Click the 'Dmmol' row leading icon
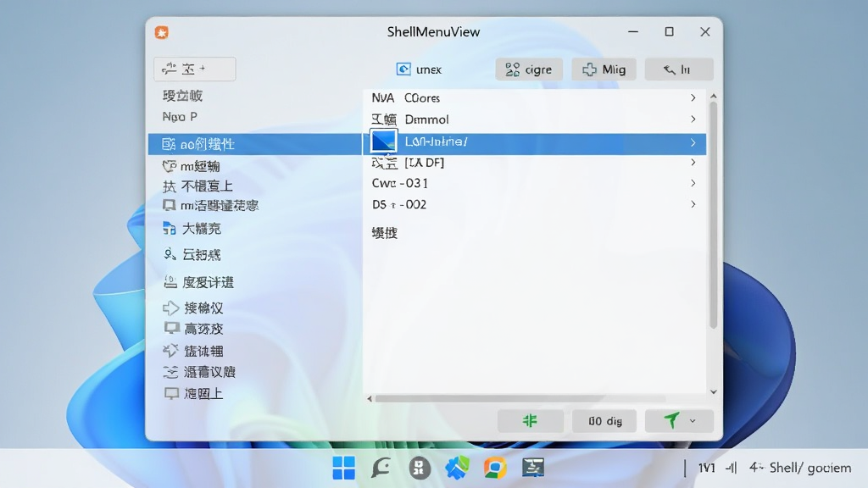This screenshot has height=488, width=868. (x=384, y=119)
